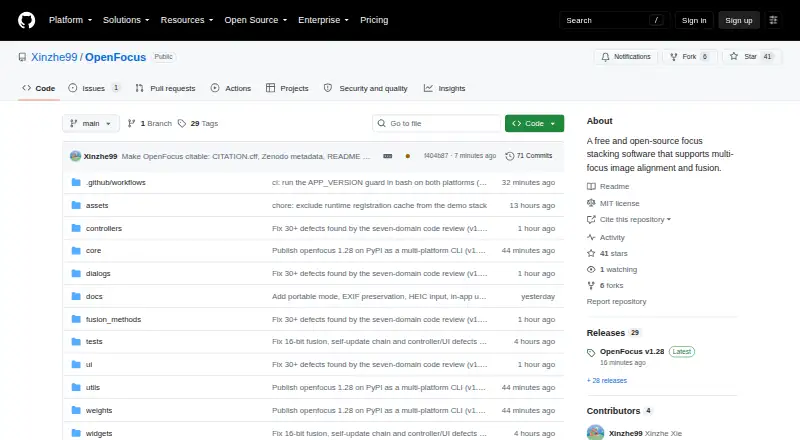Click folder icon of fusion_methods row
This screenshot has height=440, width=800.
(76, 319)
